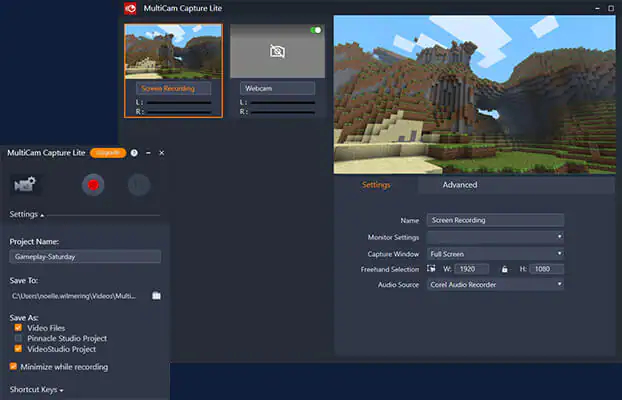Open the Audio Source dropdown
This screenshot has height=400, width=622.
495,285
